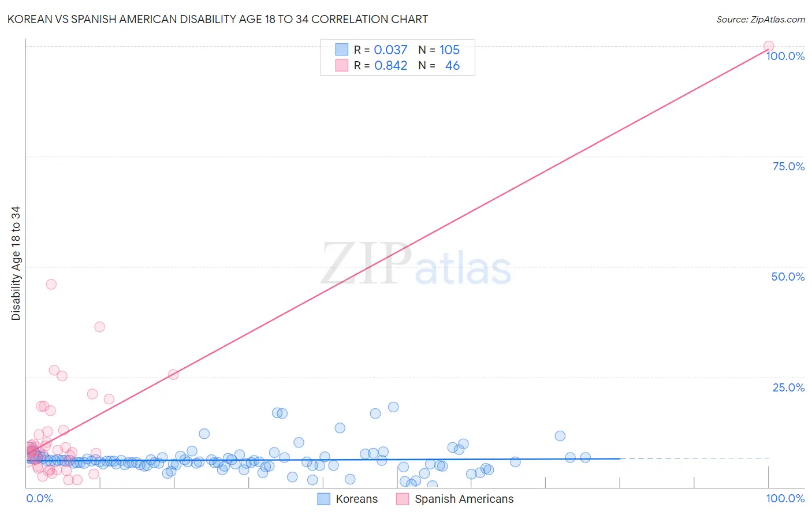
Task: Select the Koreans legend label
Action: point(357,499)
